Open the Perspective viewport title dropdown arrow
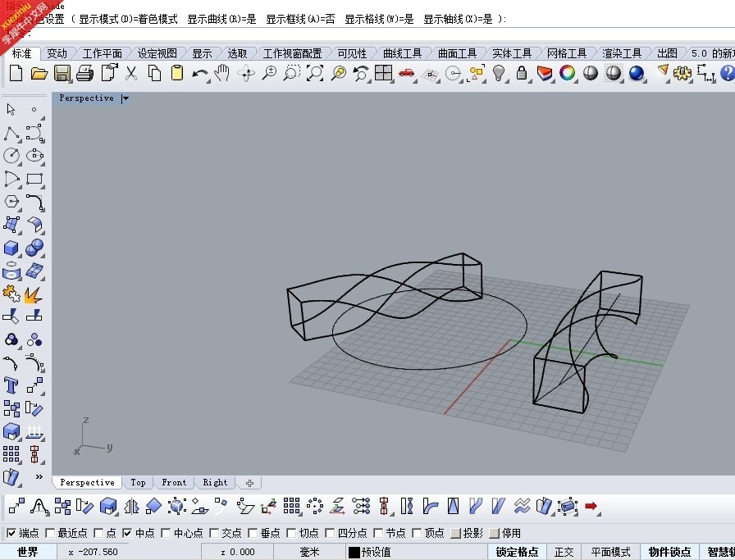The width and height of the screenshot is (735, 560). point(126,98)
